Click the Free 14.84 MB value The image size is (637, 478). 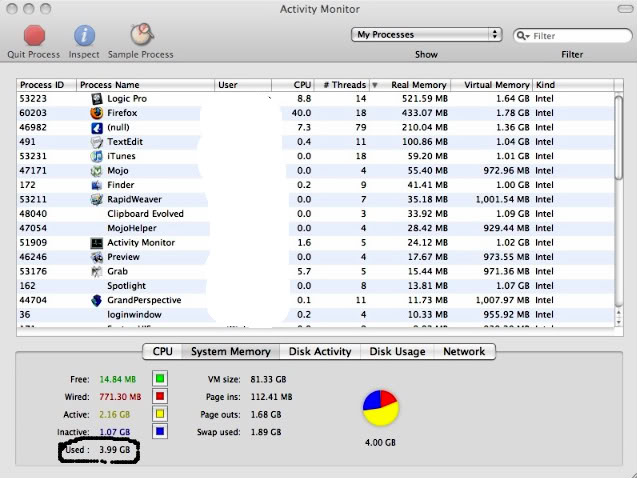[118, 379]
